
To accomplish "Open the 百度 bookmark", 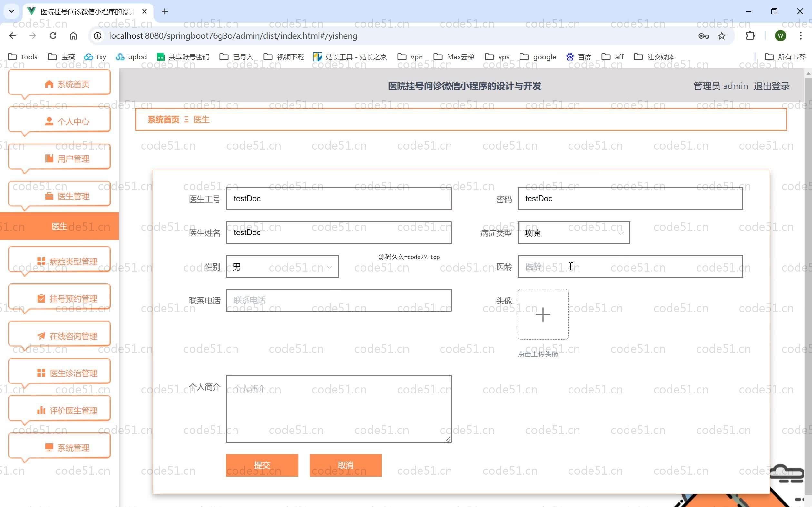I will tap(579, 57).
